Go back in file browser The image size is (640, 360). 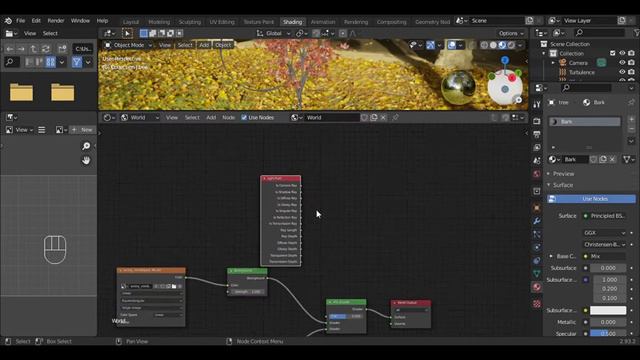[x=10, y=49]
